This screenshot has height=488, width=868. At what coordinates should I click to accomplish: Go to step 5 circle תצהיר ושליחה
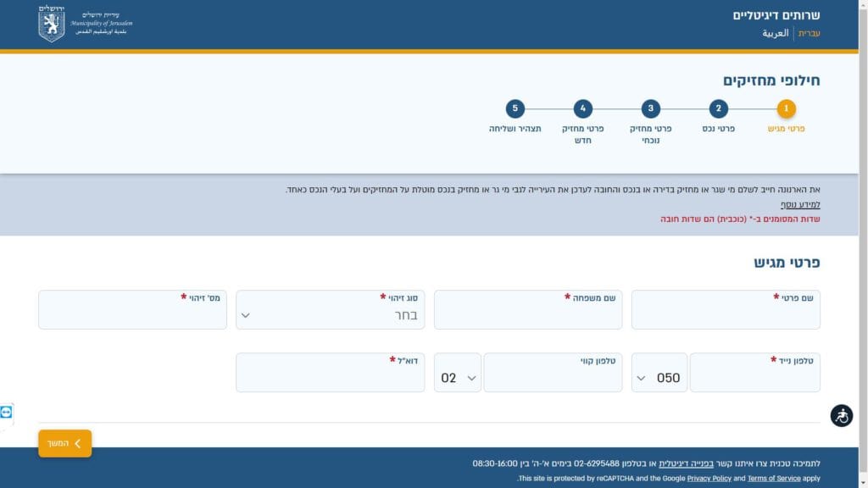tap(515, 108)
